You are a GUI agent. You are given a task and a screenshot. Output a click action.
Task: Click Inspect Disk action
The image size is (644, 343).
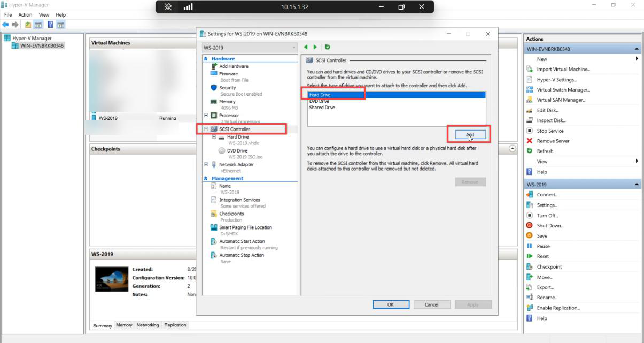551,120
